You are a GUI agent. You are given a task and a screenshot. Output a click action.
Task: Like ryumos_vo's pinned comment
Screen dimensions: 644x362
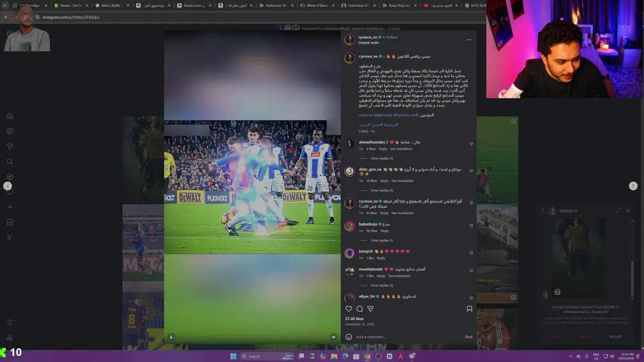point(471,203)
